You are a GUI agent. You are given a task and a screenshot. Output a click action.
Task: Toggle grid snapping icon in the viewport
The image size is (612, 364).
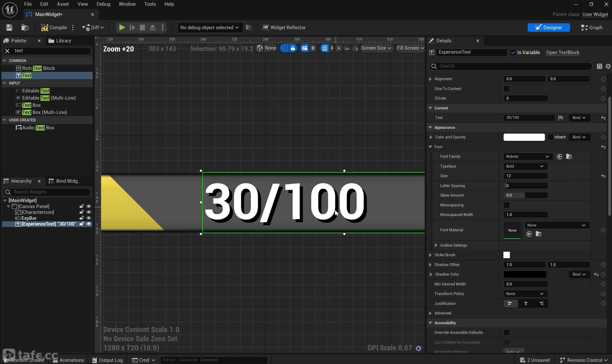pyautogui.click(x=325, y=48)
